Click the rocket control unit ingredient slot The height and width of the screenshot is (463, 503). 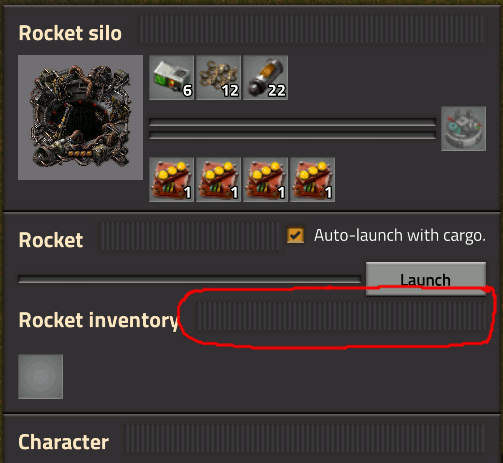click(x=172, y=78)
